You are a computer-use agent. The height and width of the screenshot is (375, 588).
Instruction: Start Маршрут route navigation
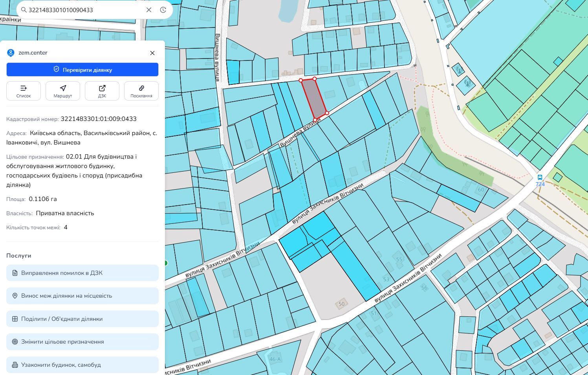click(63, 91)
